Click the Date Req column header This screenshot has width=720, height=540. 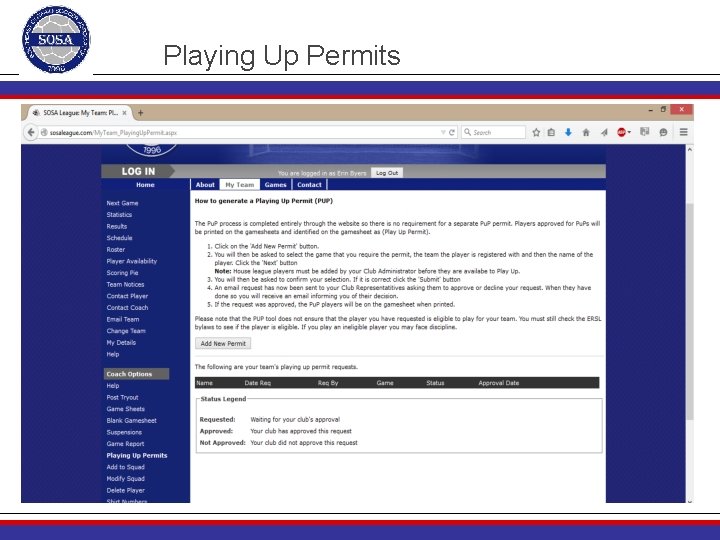point(258,383)
